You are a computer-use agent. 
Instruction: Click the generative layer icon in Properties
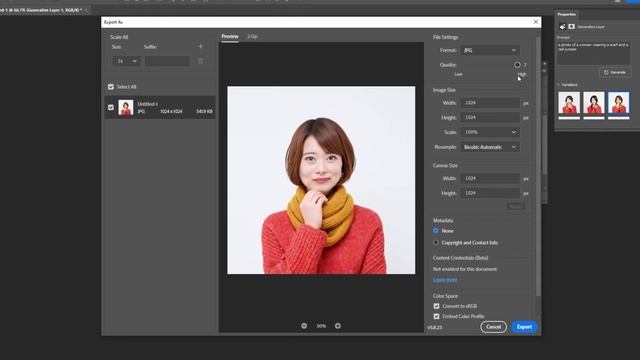click(562, 27)
